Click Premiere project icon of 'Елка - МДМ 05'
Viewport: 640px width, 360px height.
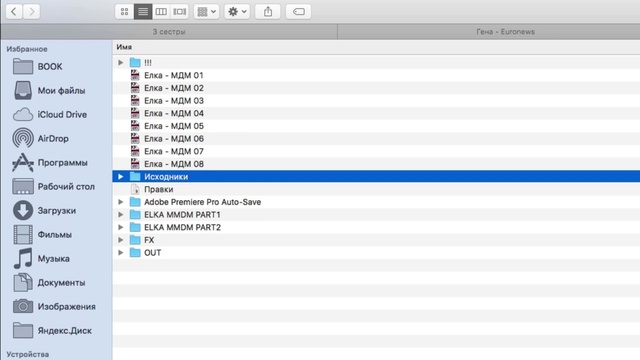point(135,126)
